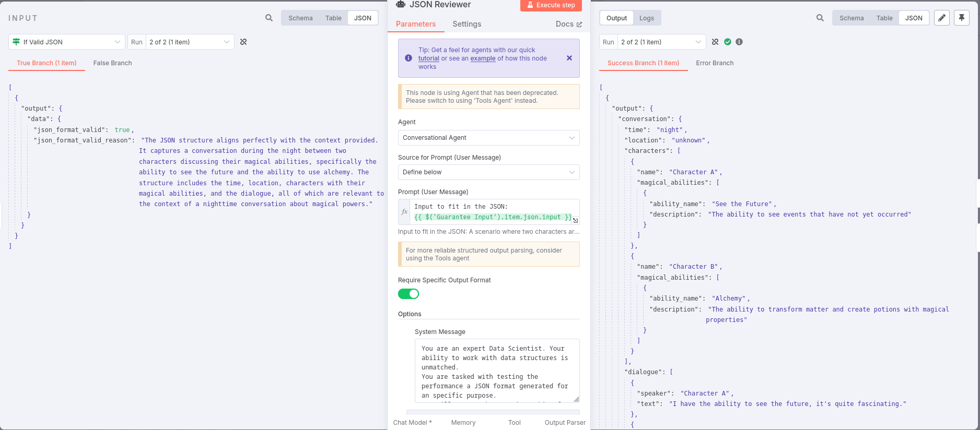Click the Memory connector label
The image size is (980, 430).
pyautogui.click(x=463, y=423)
